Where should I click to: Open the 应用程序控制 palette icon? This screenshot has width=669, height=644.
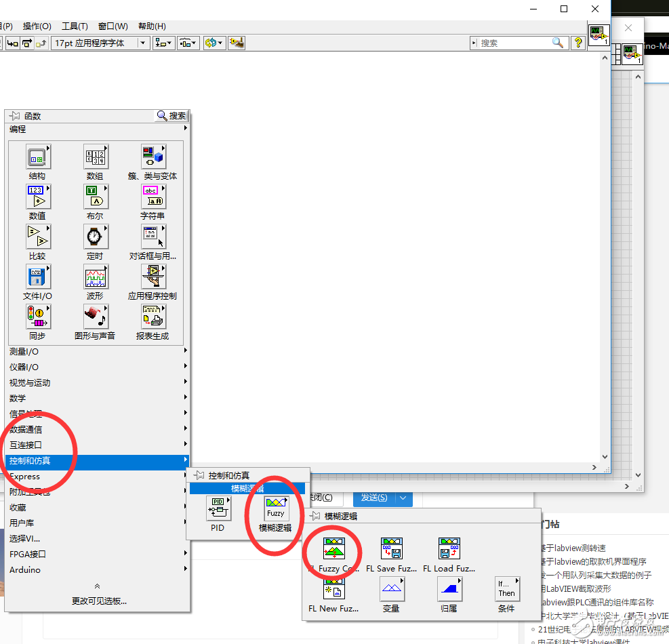click(153, 277)
